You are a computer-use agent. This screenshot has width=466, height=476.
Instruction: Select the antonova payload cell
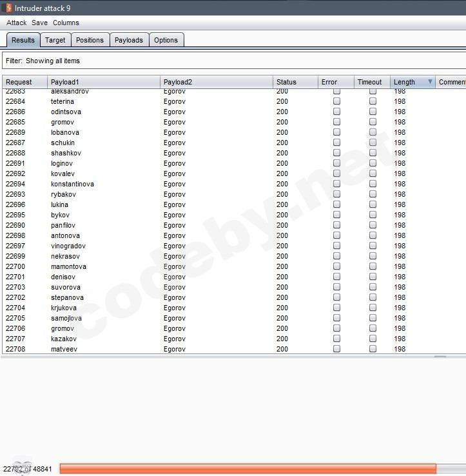[65, 235]
